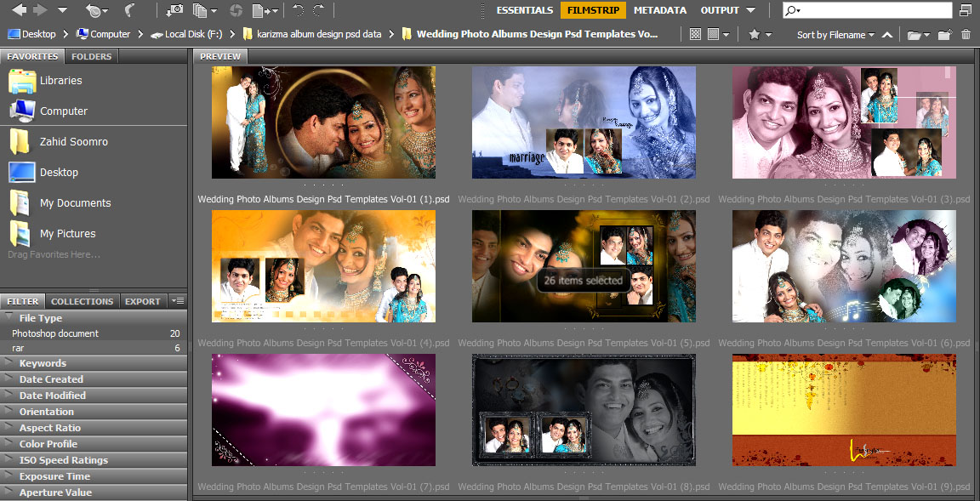
Task: Open the Sort by Filename dropdown
Action: [x=835, y=35]
